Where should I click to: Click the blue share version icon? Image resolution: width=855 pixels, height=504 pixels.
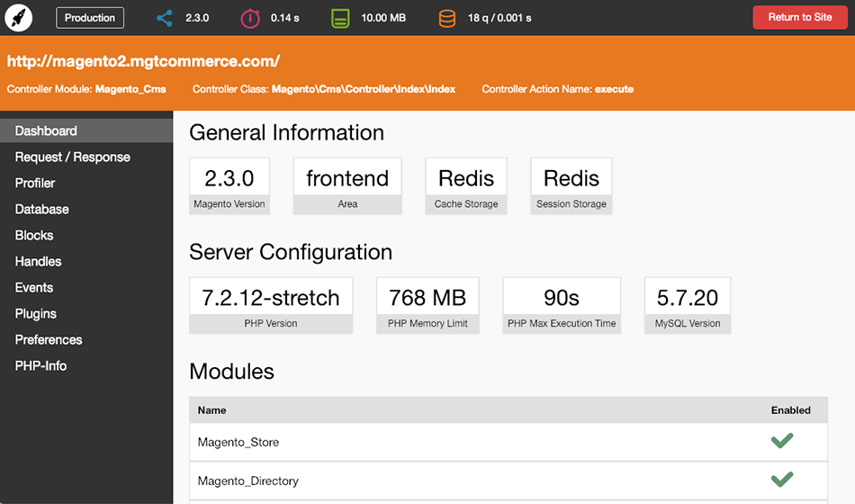tap(164, 18)
